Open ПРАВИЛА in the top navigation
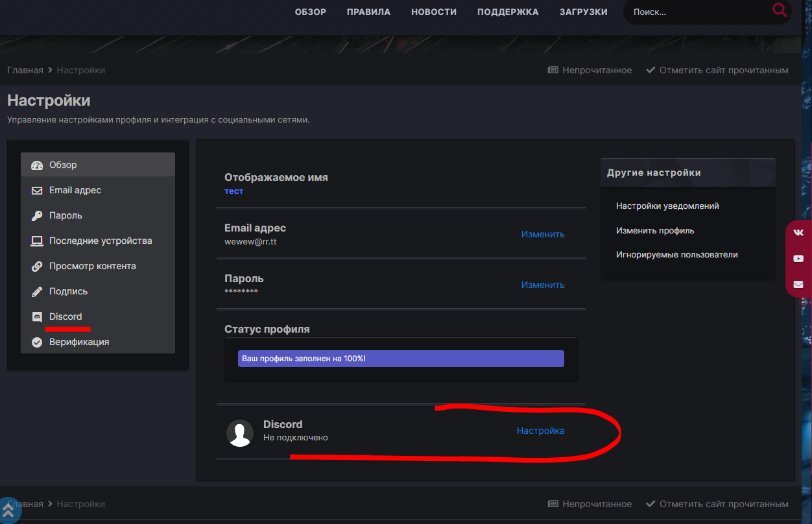This screenshot has height=524, width=812. click(368, 12)
